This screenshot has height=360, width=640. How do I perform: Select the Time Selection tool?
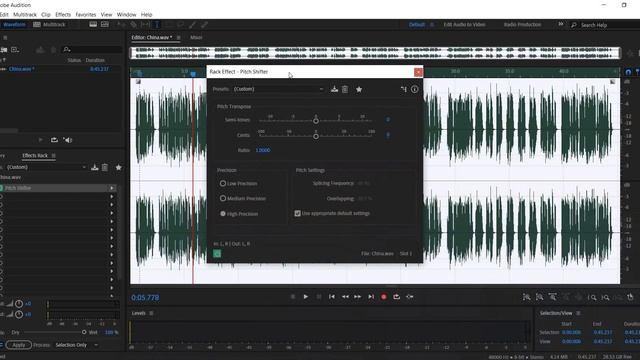(157, 24)
